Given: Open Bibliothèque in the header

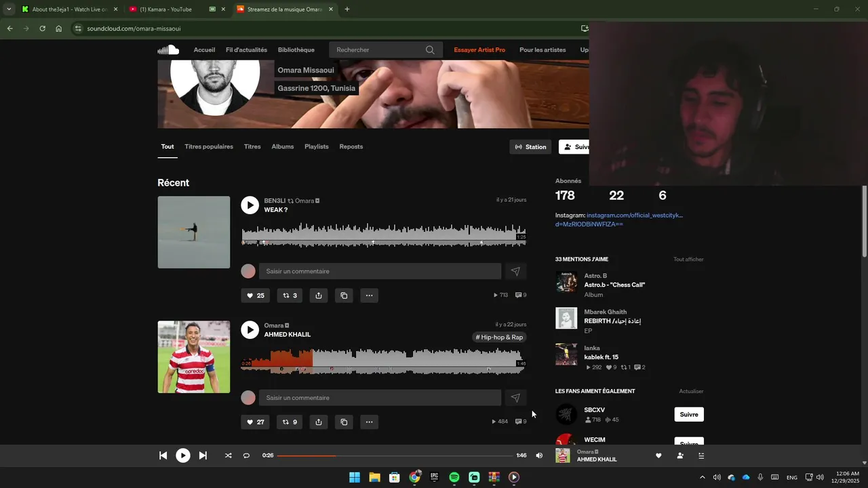Looking at the screenshot, I should point(296,49).
